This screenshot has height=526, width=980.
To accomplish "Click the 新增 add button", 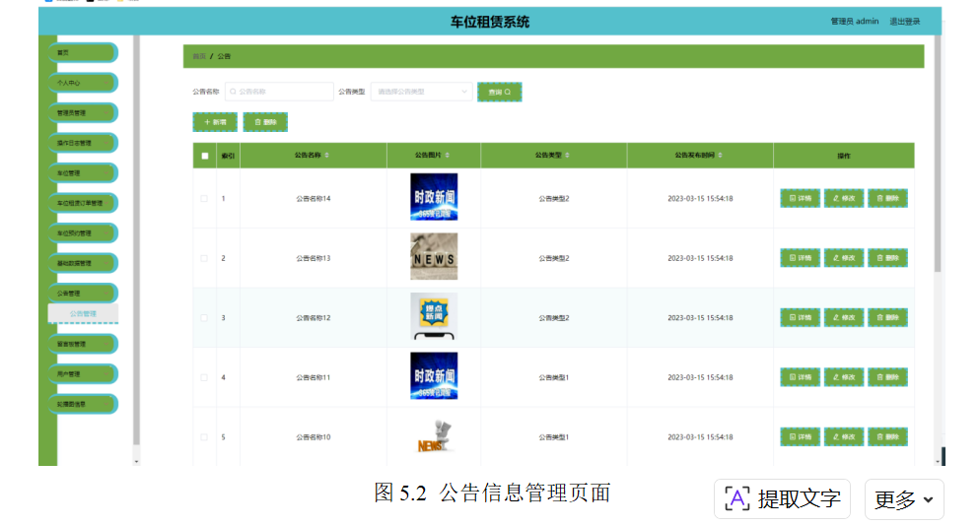I will 215,122.
